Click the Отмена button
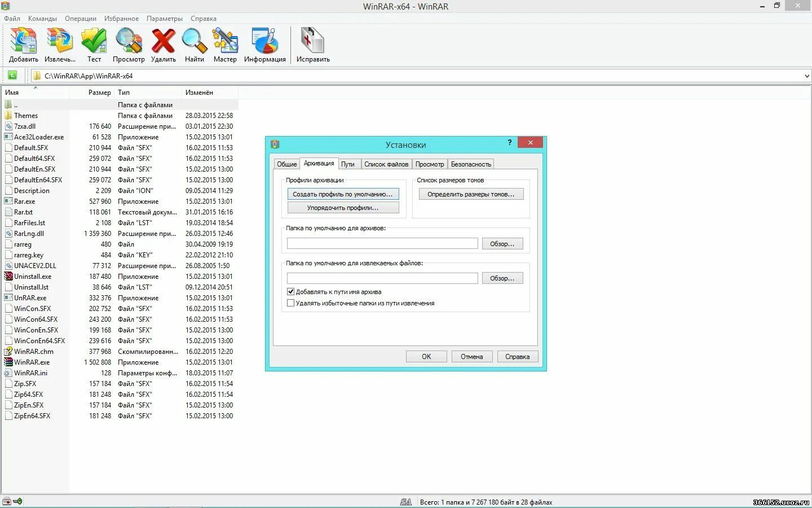The height and width of the screenshot is (508, 812). pyautogui.click(x=471, y=357)
